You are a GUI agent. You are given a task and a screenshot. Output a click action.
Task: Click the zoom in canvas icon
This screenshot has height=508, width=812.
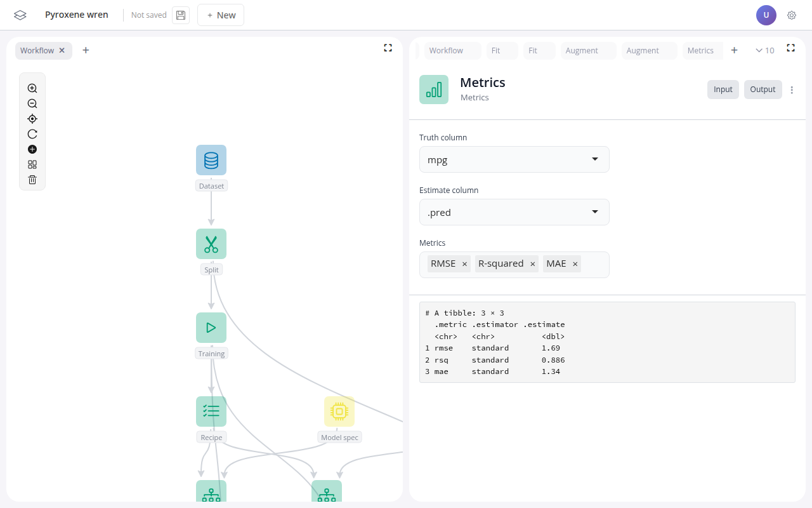tap(32, 88)
